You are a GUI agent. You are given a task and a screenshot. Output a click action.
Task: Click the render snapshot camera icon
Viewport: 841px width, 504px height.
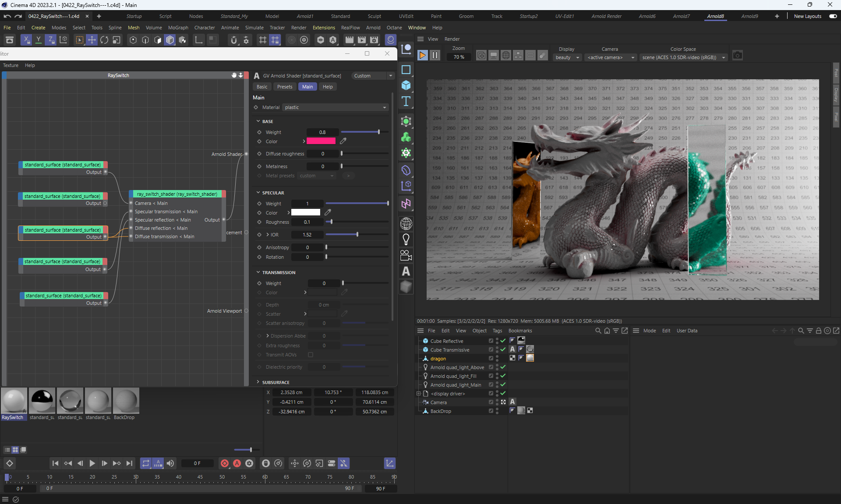[x=738, y=56]
